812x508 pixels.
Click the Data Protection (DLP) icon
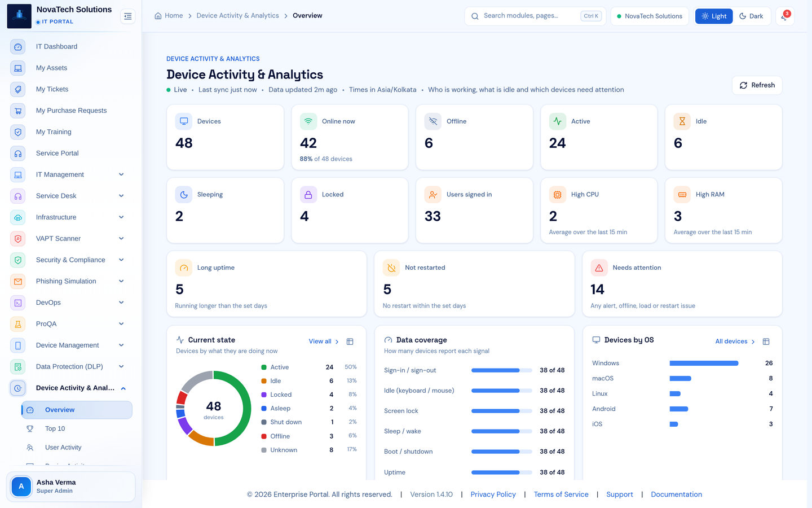(x=18, y=367)
